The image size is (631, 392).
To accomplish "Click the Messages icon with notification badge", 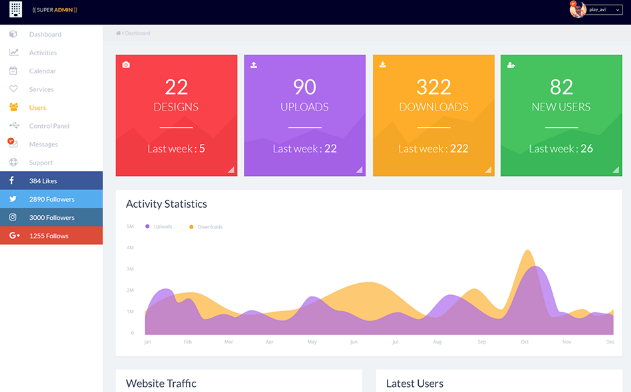I will (12, 143).
